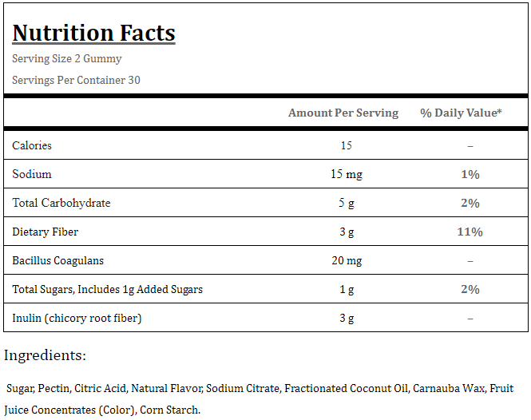The width and height of the screenshot is (531, 420).
Task: Click the Amount Per Serving column header
Action: (343, 113)
